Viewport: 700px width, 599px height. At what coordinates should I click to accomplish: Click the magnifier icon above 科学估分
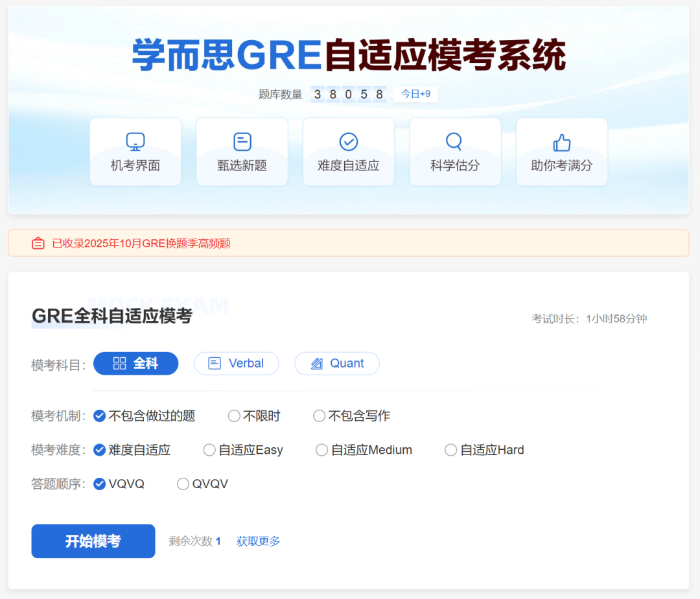454,141
